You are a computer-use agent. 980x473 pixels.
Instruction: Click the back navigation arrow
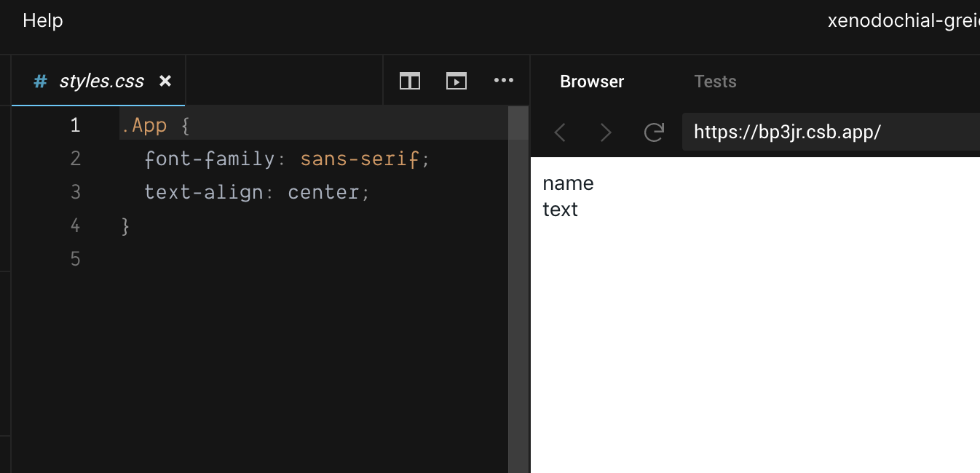[560, 132]
